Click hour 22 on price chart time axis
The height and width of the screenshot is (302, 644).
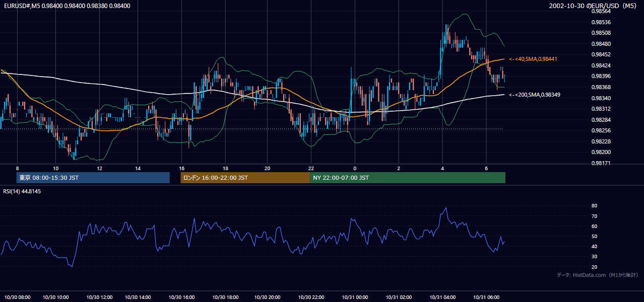tap(311, 168)
